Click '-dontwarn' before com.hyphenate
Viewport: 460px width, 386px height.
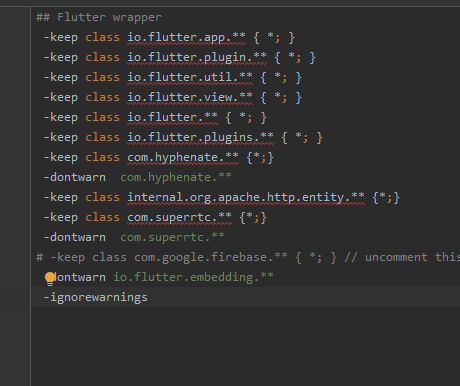coord(75,177)
